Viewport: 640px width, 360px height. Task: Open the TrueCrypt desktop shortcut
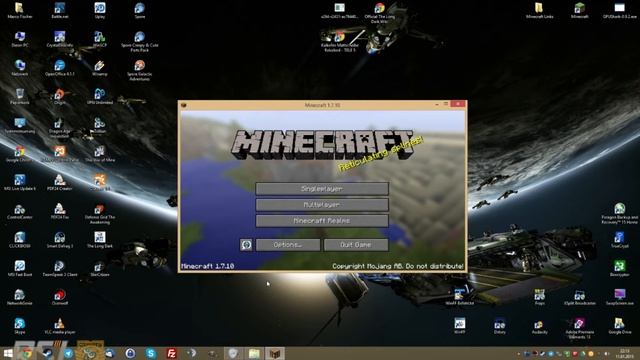point(620,240)
